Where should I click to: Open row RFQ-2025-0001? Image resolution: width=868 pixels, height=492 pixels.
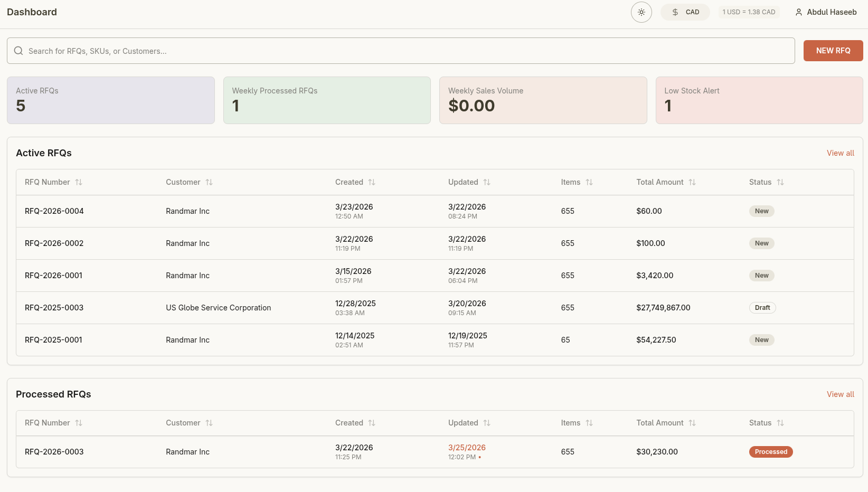pyautogui.click(x=435, y=340)
